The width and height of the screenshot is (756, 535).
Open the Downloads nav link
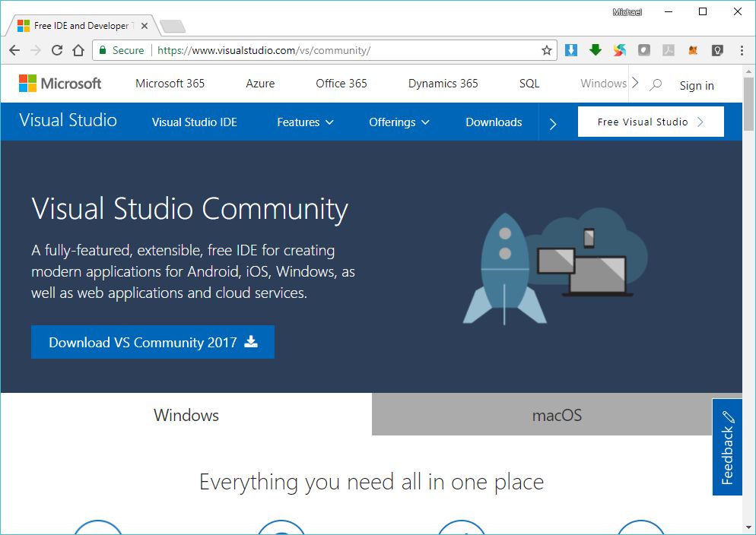click(494, 122)
